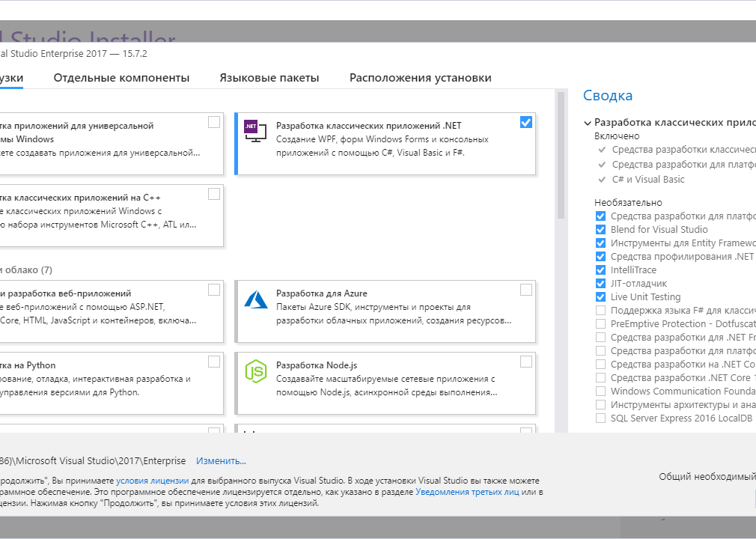This screenshot has height=539, width=756.
Task: Check the F# language support option
Action: tap(600, 311)
